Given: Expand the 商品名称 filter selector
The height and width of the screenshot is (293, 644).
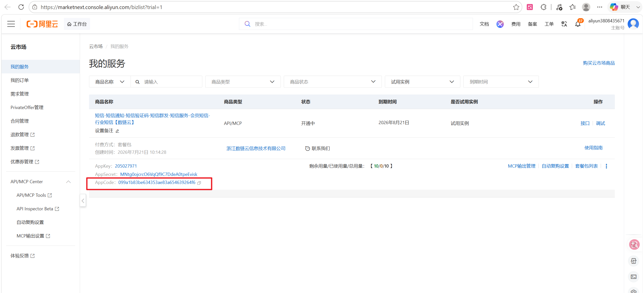Looking at the screenshot, I should tap(110, 82).
